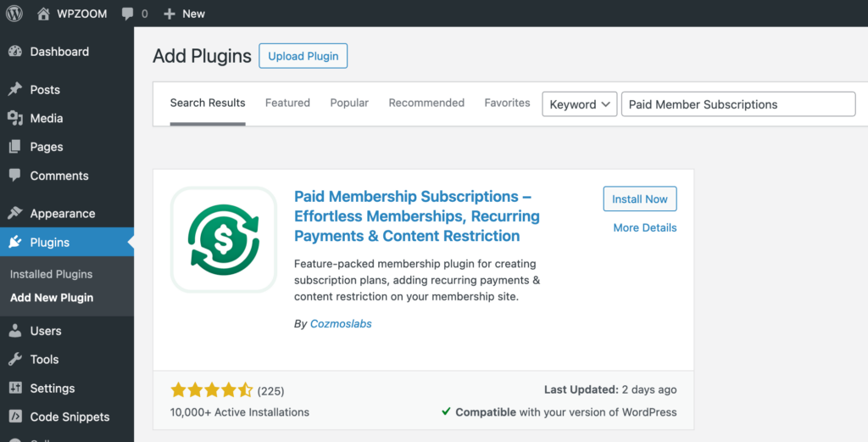Switch to the Featured tab

point(287,103)
